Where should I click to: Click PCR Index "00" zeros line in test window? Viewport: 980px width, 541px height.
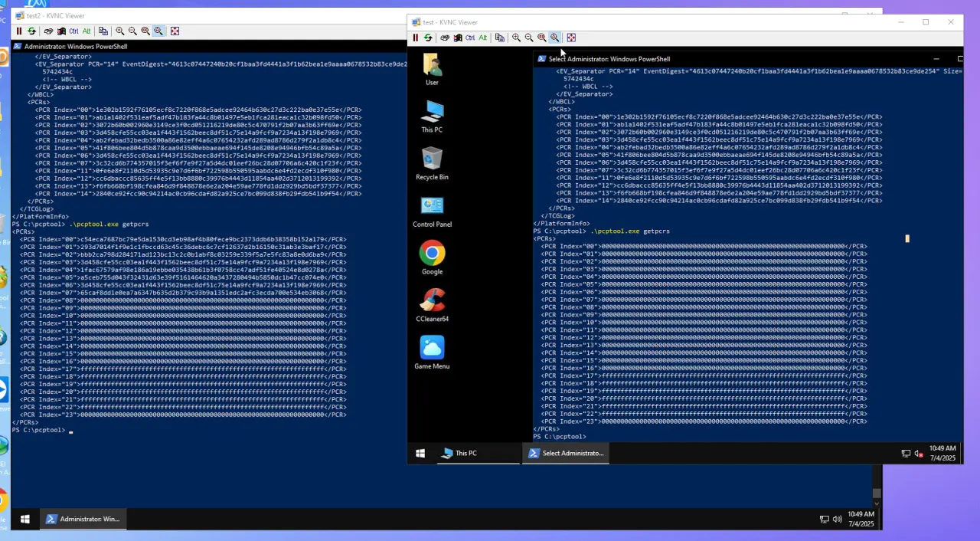(704, 246)
